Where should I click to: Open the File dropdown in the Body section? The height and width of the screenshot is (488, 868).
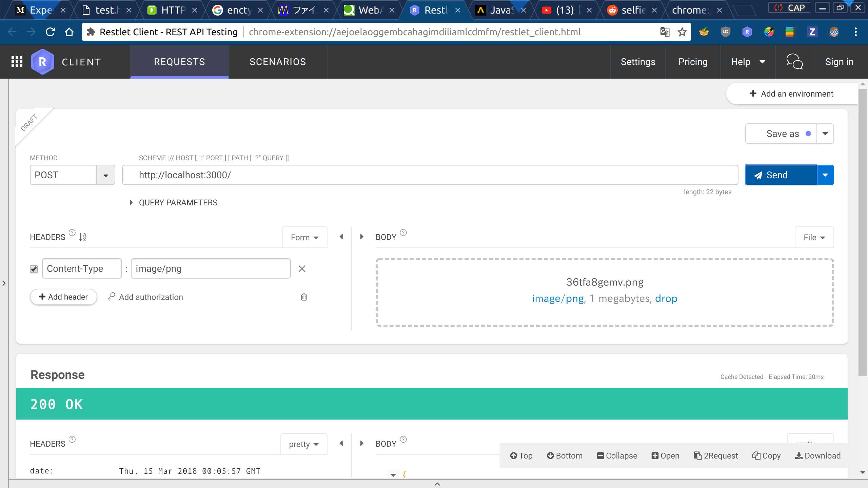[x=814, y=237]
